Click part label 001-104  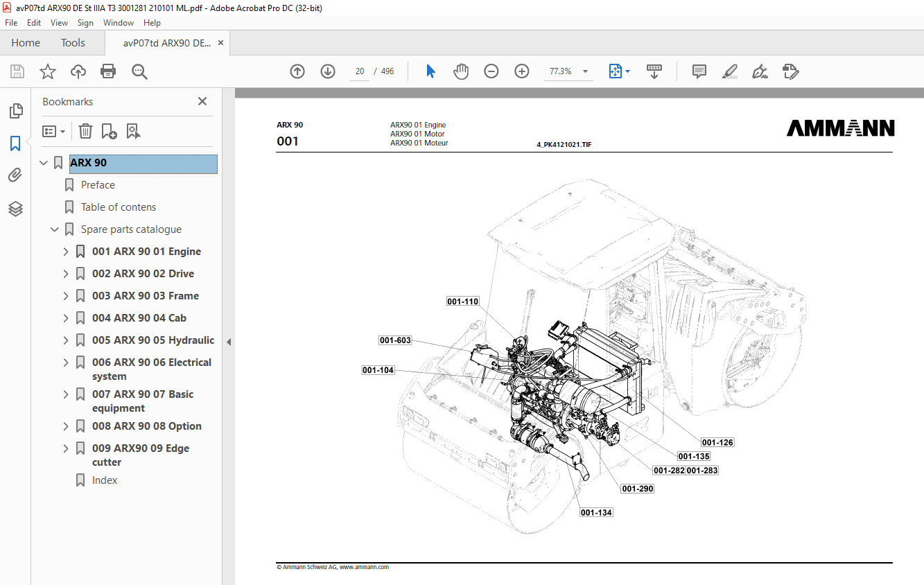(378, 370)
